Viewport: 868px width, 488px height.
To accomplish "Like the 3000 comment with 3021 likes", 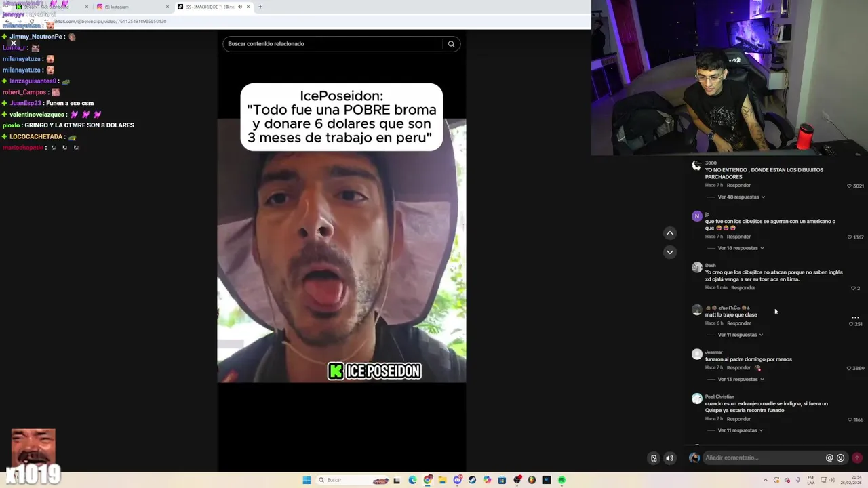I will click(x=849, y=186).
